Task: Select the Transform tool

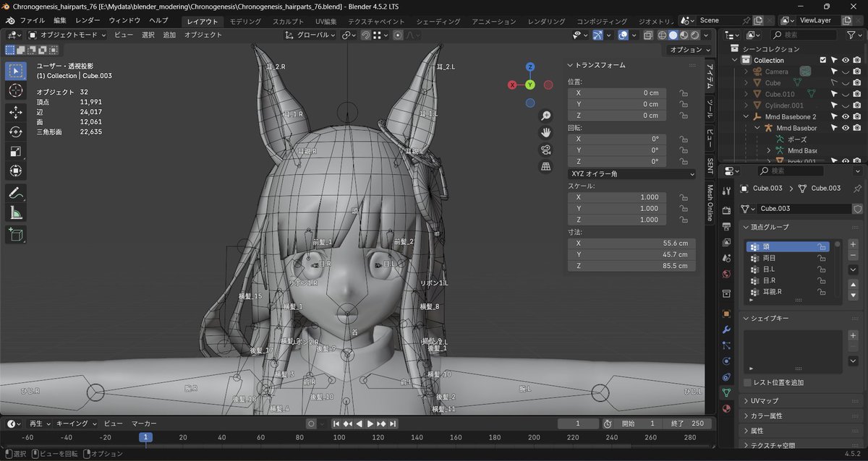Action: point(16,171)
